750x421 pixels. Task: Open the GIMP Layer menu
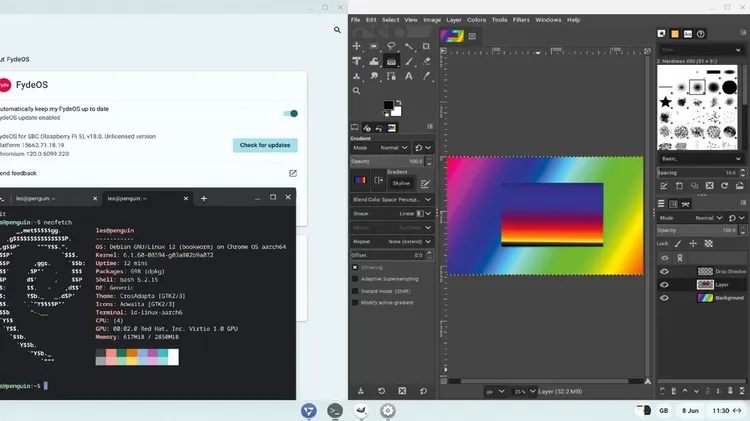[x=454, y=20]
